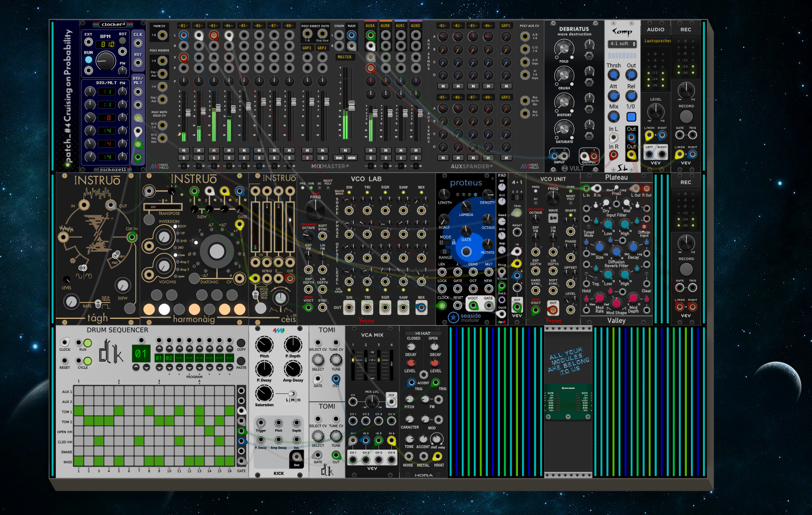Click the MixMaster MASTER fader
Image resolution: width=812 pixels, height=515 pixels.
click(351, 106)
